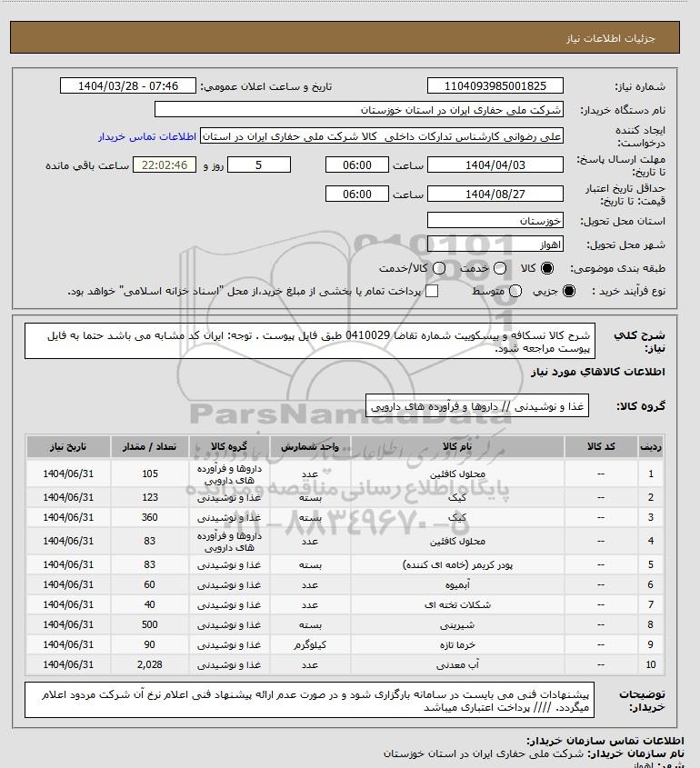Select the خدمت radio button
Image resolution: width=700 pixels, height=768 pixels.
[500, 268]
